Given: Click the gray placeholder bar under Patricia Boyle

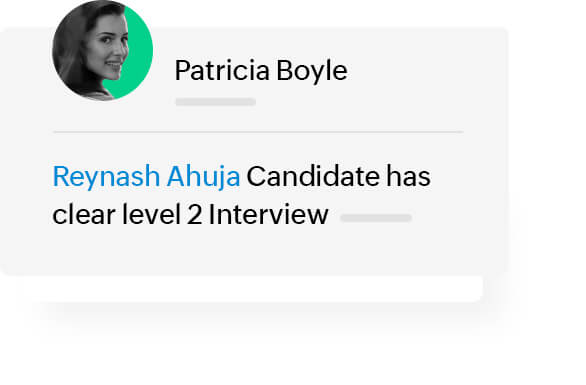Looking at the screenshot, I should (x=216, y=102).
